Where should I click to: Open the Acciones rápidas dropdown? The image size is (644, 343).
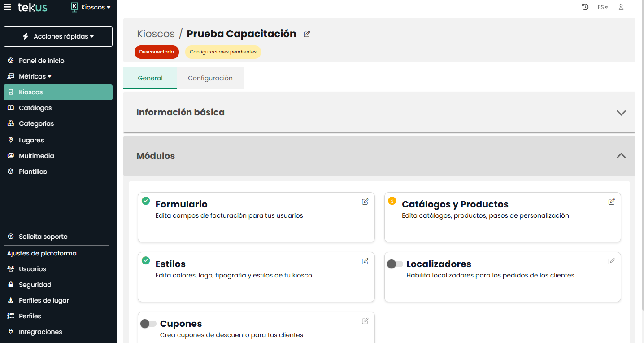coord(58,36)
